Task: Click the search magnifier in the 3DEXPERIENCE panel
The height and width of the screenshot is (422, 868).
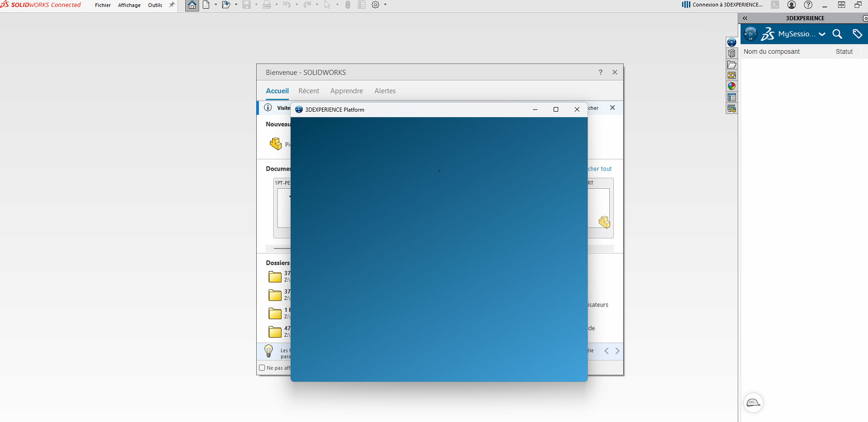Action: coord(837,34)
